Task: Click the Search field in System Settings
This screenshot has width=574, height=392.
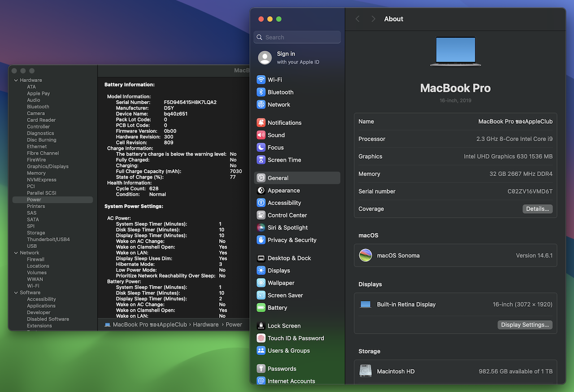Action: pos(297,37)
